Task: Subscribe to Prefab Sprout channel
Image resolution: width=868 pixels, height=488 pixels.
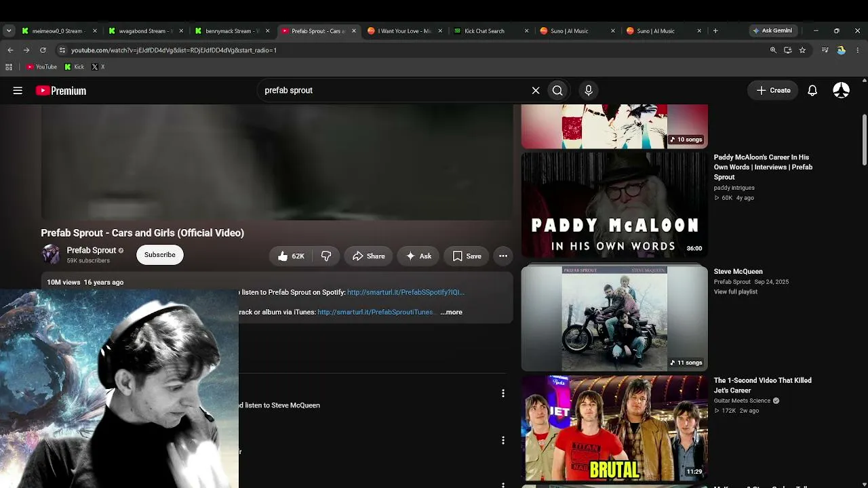Action: pyautogui.click(x=160, y=255)
